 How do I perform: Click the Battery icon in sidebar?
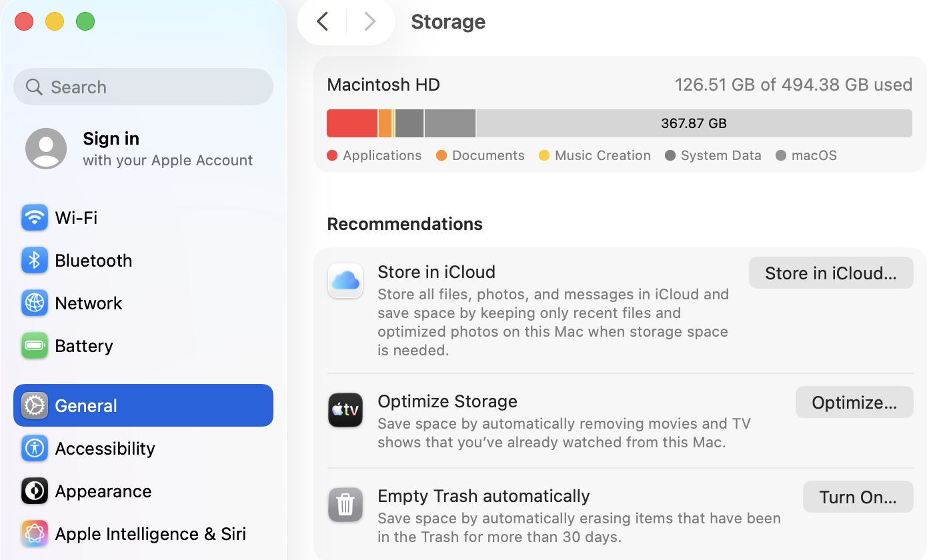34,345
